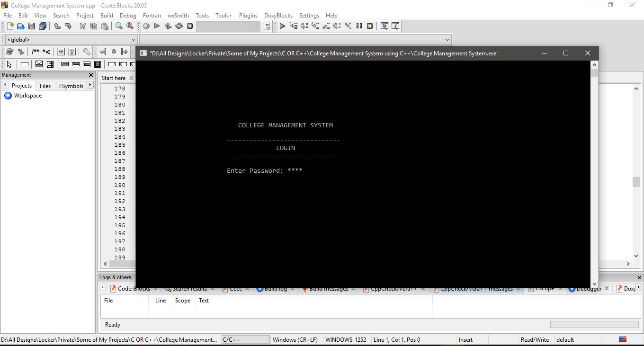Image resolution: width=644 pixels, height=346 pixels.
Task: Open debugger Various info icon
Action: [x=395, y=27]
